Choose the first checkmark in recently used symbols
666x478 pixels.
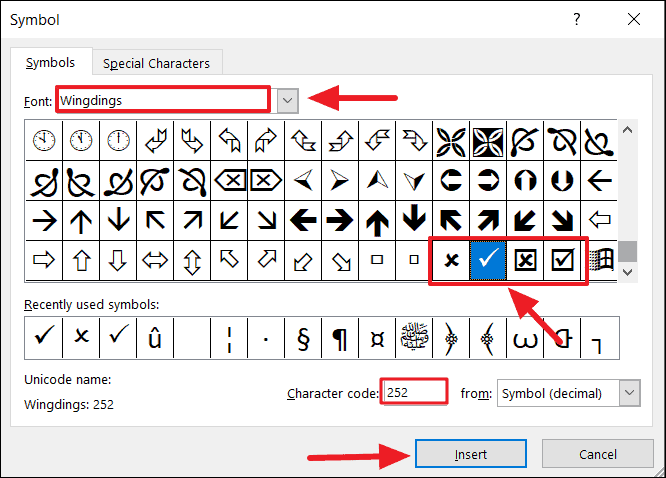point(44,338)
